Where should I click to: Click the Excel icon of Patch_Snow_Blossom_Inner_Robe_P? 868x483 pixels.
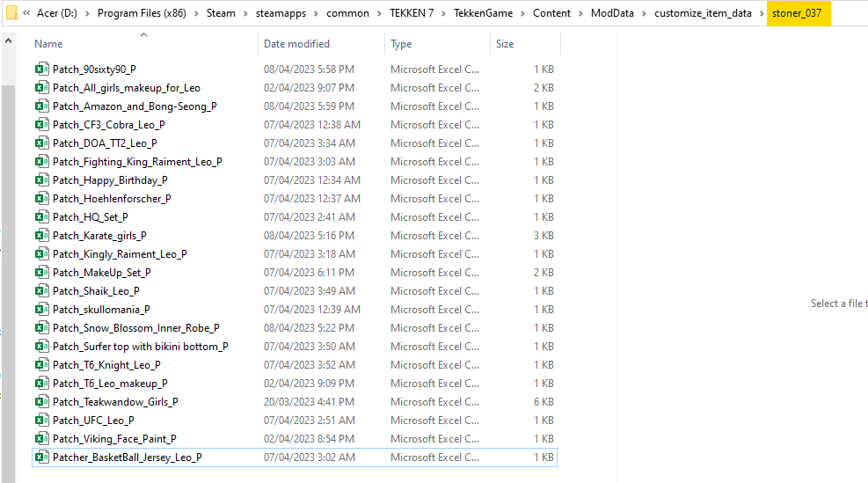(41, 328)
